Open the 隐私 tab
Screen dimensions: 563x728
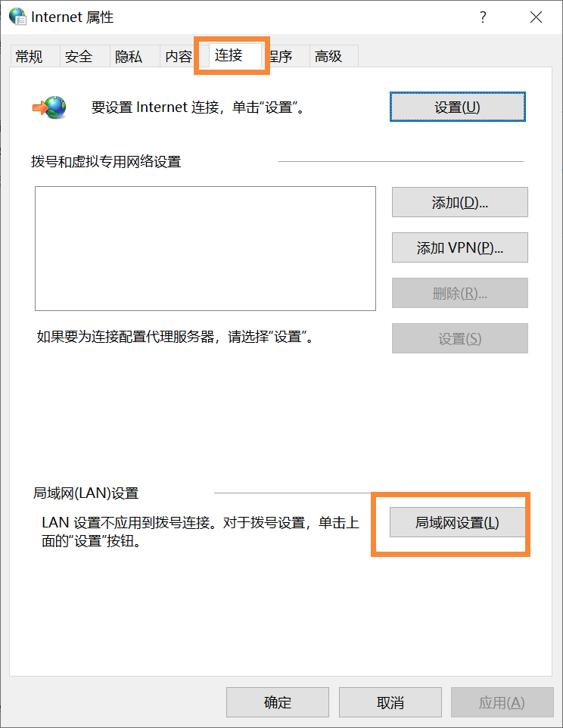129,57
